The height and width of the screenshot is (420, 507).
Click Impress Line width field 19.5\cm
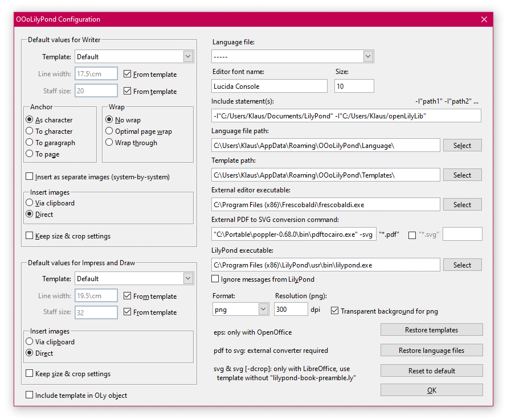[x=96, y=295]
